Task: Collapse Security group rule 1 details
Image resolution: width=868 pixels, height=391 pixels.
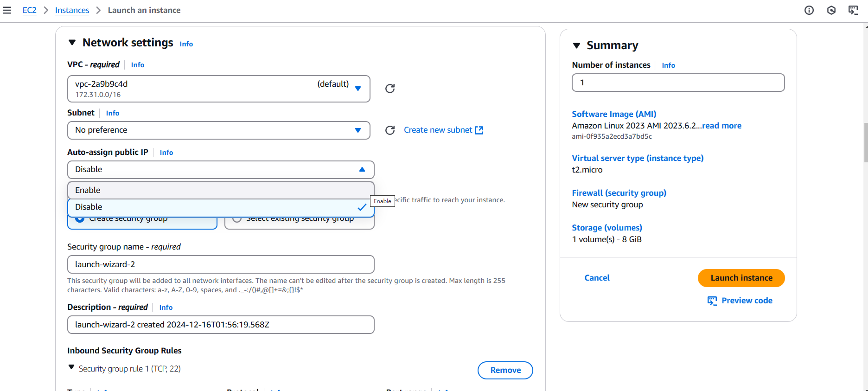Action: coord(71,367)
